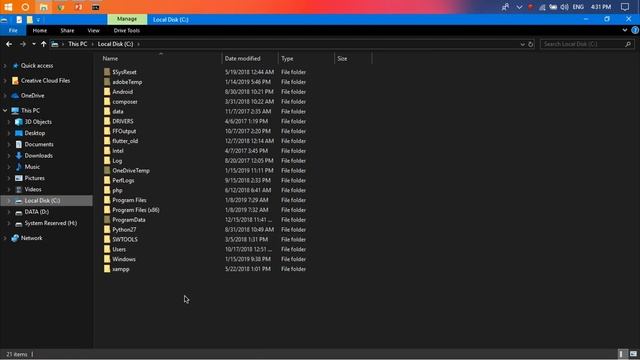Open Videos in the sidebar
This screenshot has height=360, width=640.
33,189
